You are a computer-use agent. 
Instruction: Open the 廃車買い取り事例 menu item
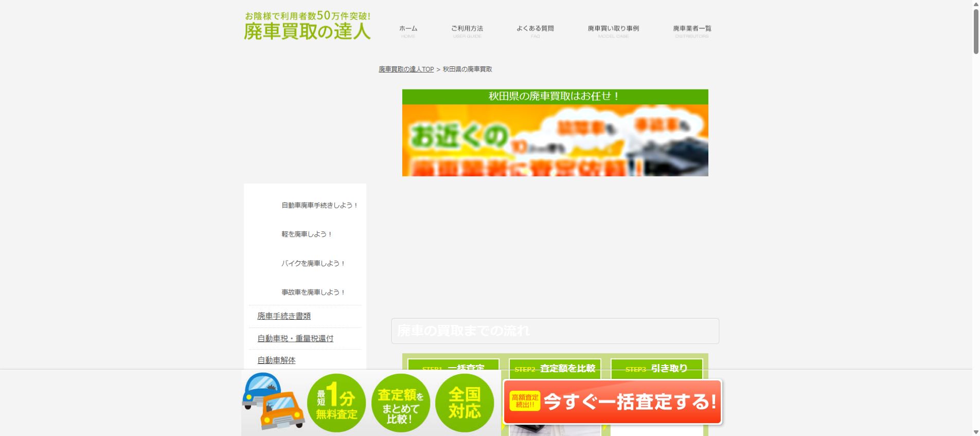[x=613, y=31]
